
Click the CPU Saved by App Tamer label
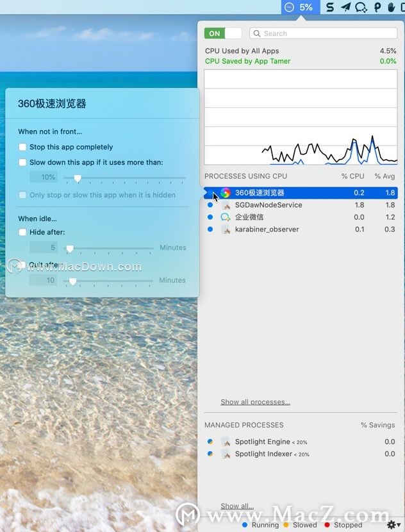click(247, 61)
